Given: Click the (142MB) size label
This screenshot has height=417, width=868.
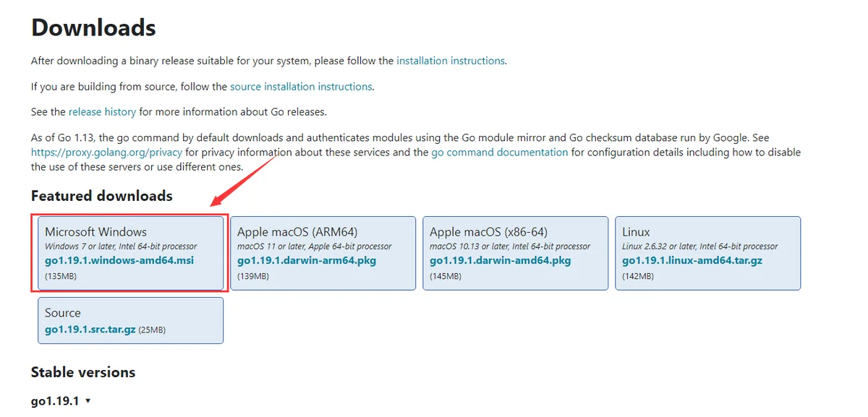Looking at the screenshot, I should pyautogui.click(x=638, y=276).
